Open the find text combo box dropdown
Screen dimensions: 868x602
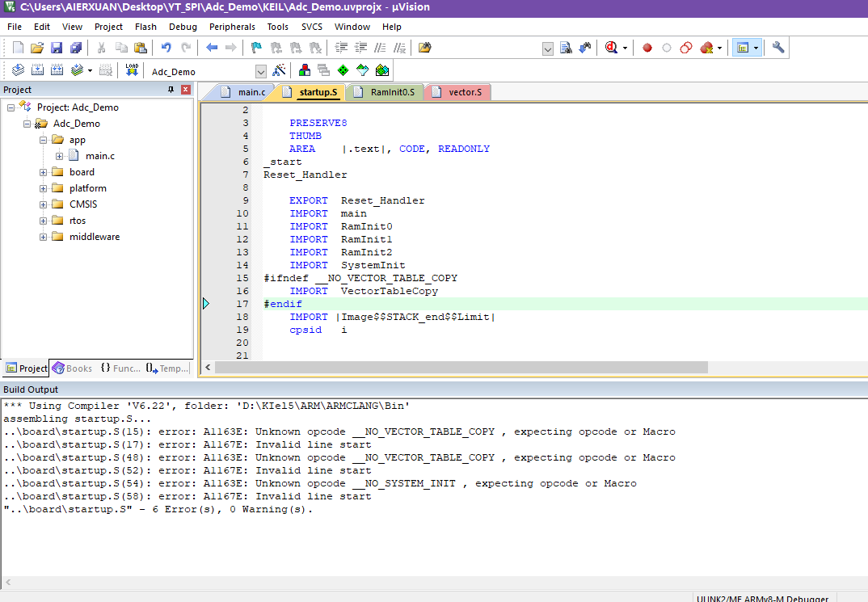[547, 48]
